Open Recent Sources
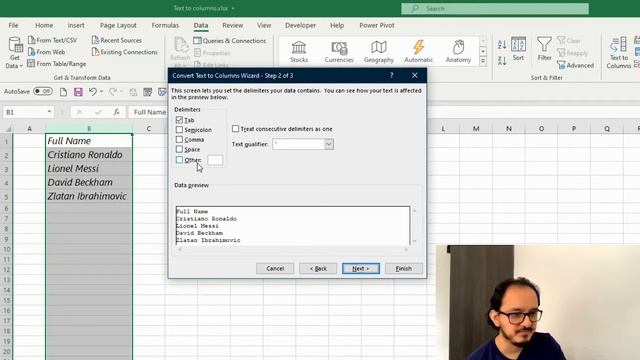Screen dimensions: 640x360 [x=117, y=40]
